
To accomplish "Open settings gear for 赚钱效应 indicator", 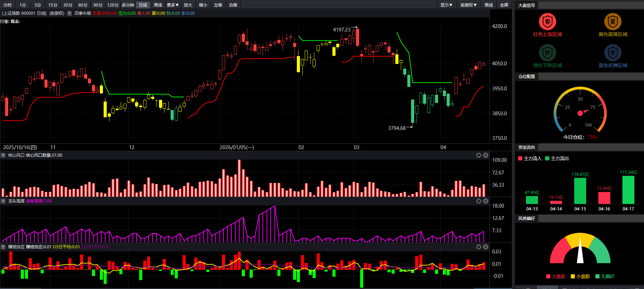I will tap(479, 247).
